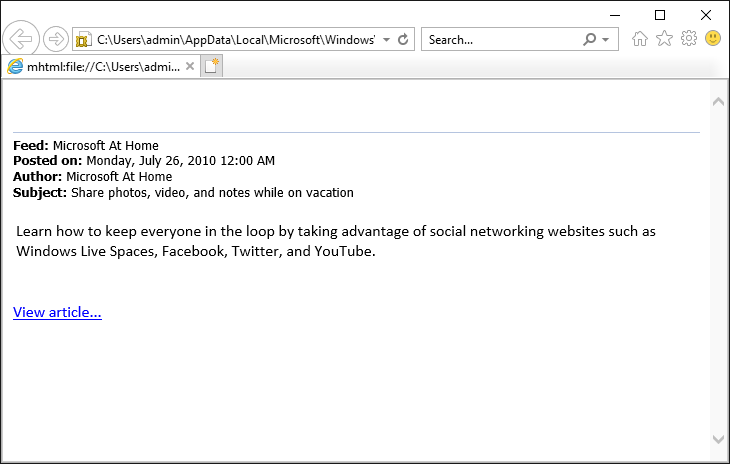The width and height of the screenshot is (730, 464).
Task: Click into the address bar path
Action: tap(235, 40)
